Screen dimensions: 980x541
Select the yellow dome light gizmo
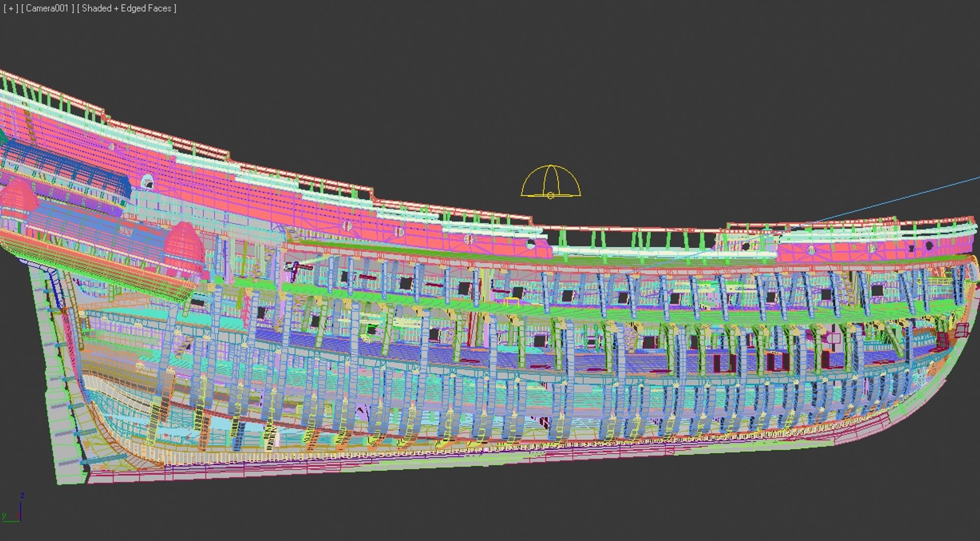(551, 182)
